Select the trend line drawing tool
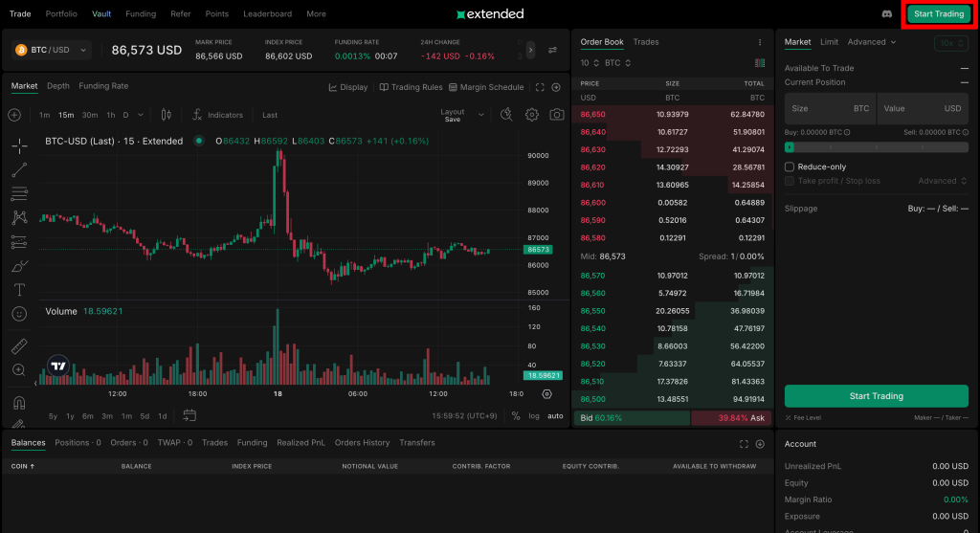The width and height of the screenshot is (980, 533). [19, 170]
